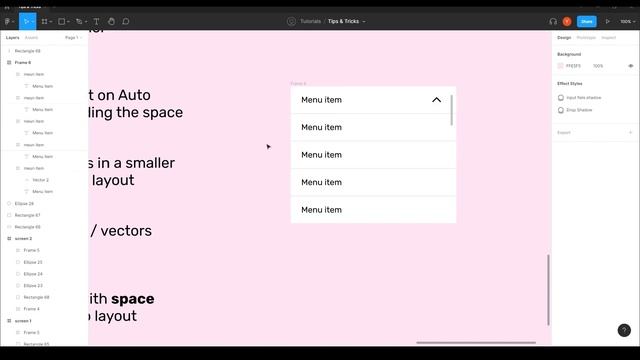
Task: Select the Rectangle shape tool
Action: [61, 22]
